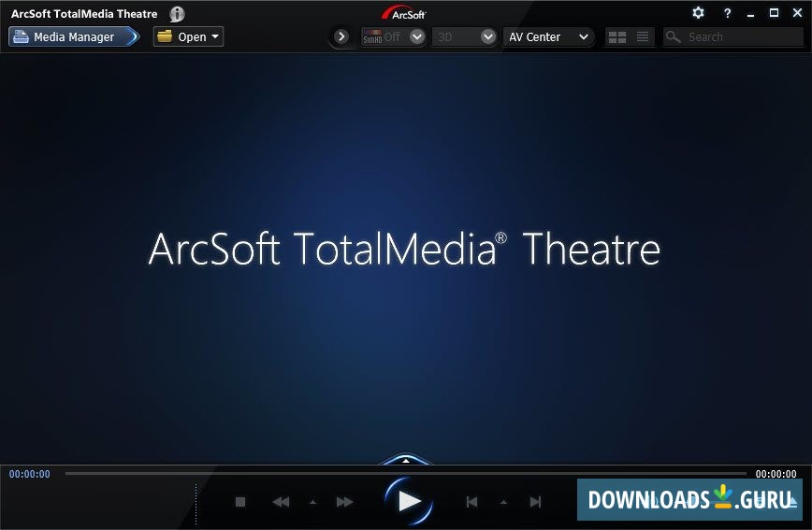
Task: Open the rewind speed menu arrow
Action: [x=312, y=502]
